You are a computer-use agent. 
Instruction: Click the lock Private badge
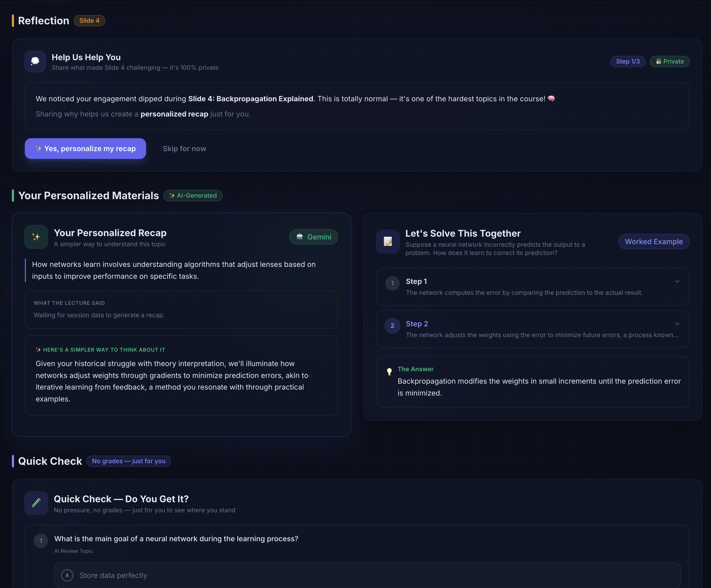669,61
